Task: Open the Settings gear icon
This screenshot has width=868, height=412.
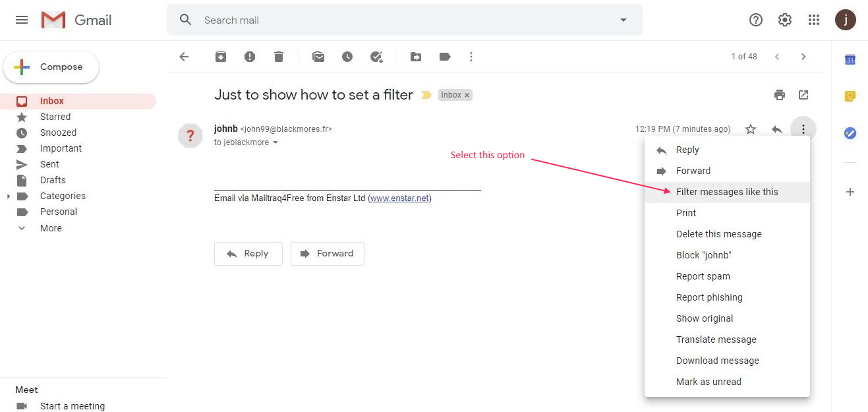Action: coord(785,20)
